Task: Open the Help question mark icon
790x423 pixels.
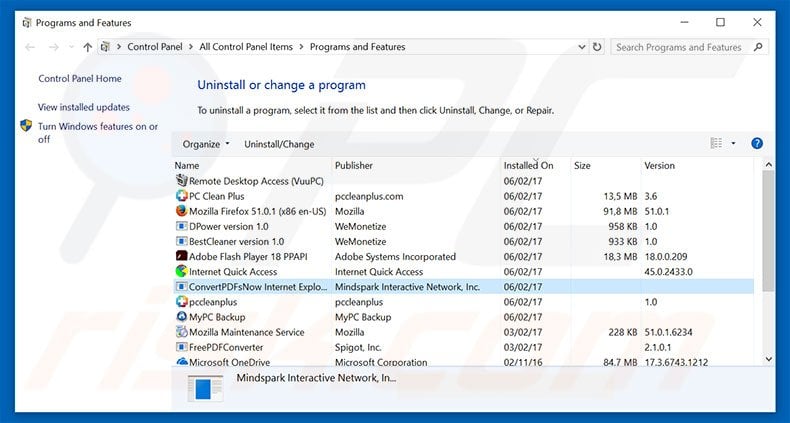Action: (x=757, y=144)
